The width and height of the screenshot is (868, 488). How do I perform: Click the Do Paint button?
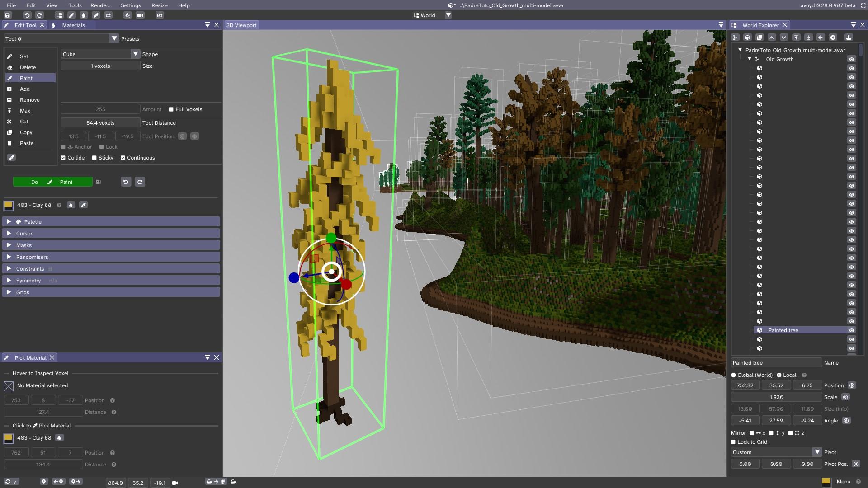[x=52, y=182]
